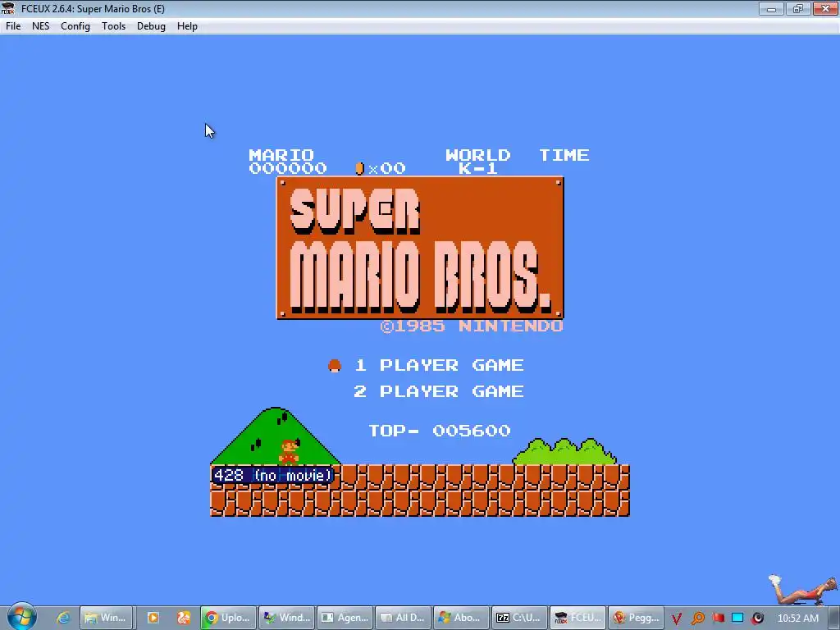
Task: Click the WORLD K-1 label
Action: [x=478, y=162]
